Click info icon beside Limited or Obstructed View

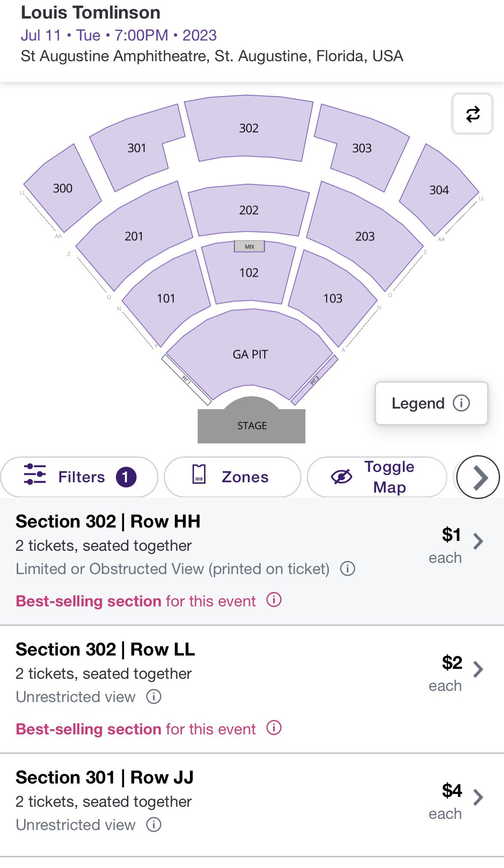348,568
